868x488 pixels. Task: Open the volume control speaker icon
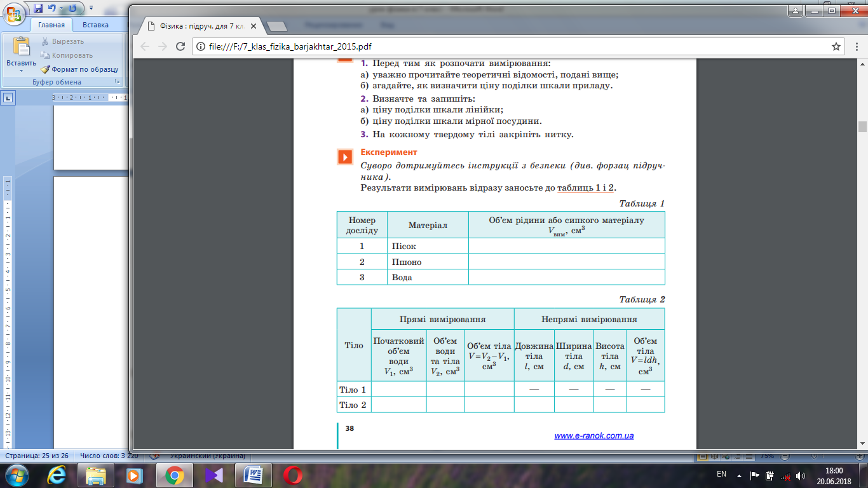click(801, 475)
